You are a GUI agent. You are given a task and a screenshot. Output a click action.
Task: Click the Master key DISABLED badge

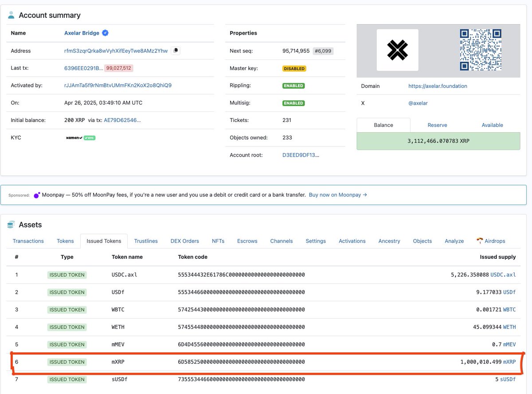point(294,68)
